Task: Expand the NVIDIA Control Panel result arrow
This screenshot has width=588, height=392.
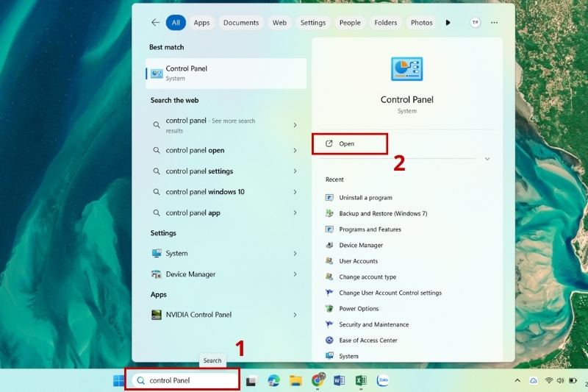Action: click(295, 315)
